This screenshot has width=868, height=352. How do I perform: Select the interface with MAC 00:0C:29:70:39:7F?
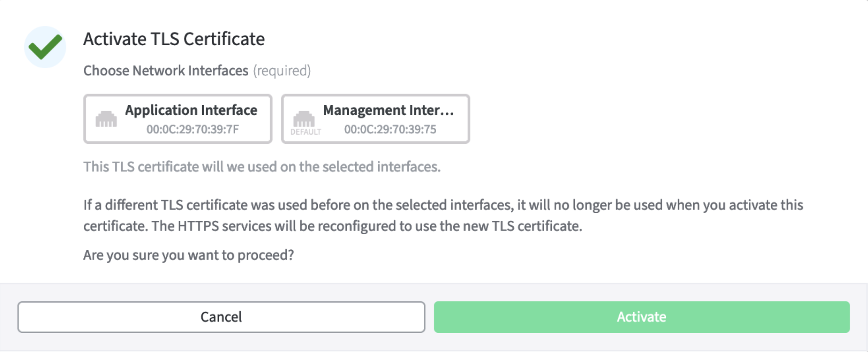coord(192,129)
